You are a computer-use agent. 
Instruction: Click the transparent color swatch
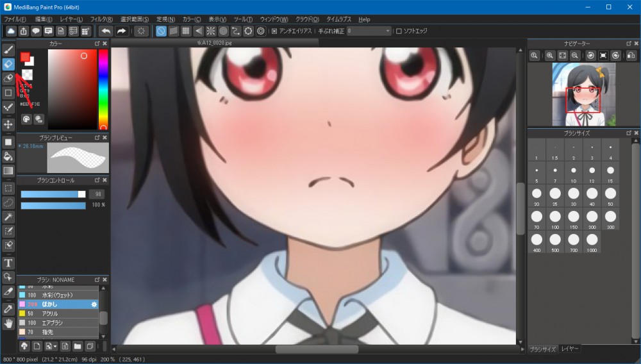(x=27, y=74)
